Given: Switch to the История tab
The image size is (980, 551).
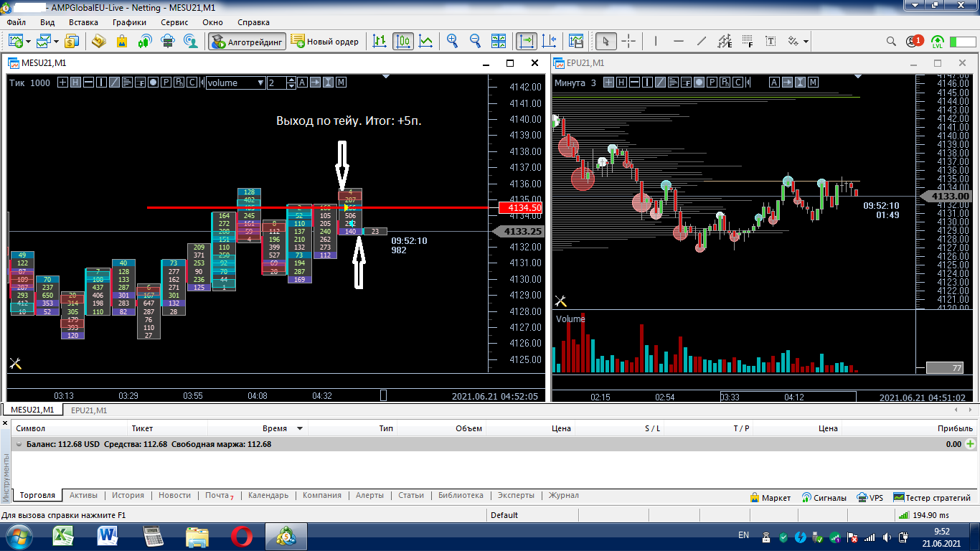Looking at the screenshot, I should (128, 495).
